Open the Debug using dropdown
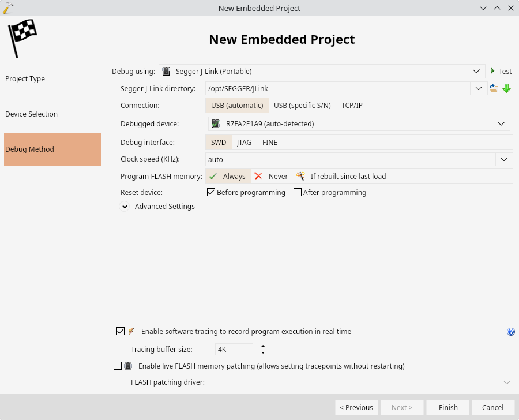This screenshot has height=420, width=519. tap(322, 71)
